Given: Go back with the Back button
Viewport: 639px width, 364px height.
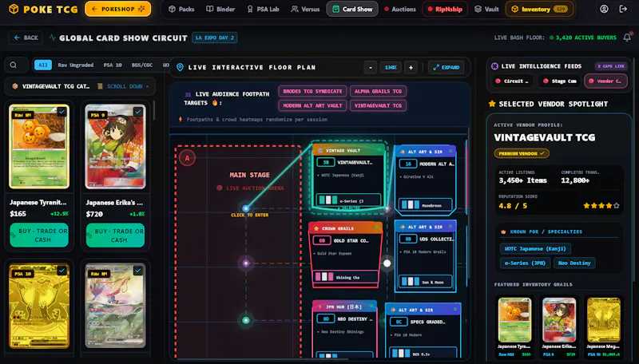Looking at the screenshot, I should coord(26,38).
